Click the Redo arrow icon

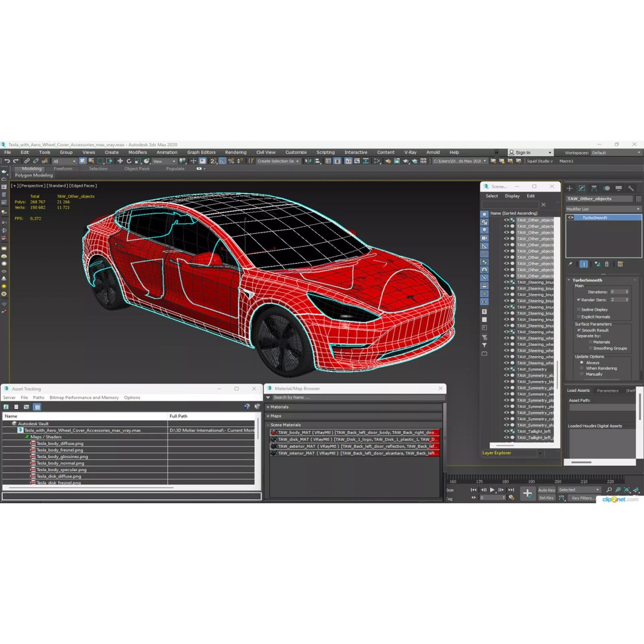coord(16,161)
